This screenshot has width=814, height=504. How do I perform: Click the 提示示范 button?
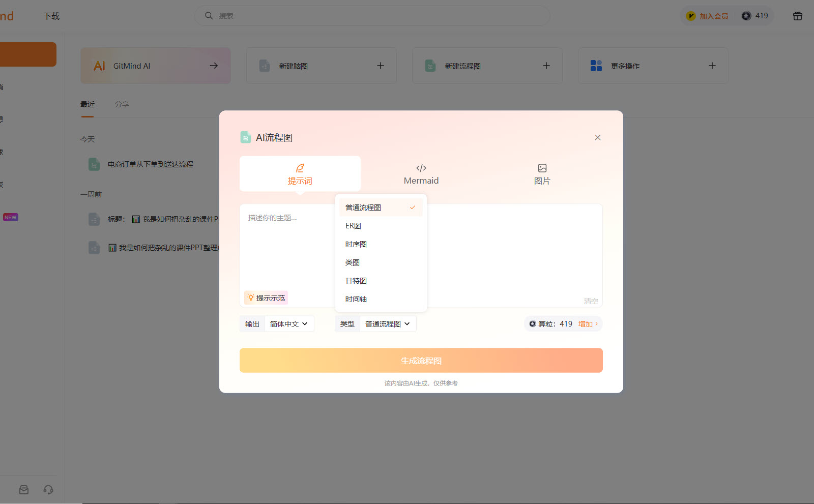(266, 298)
